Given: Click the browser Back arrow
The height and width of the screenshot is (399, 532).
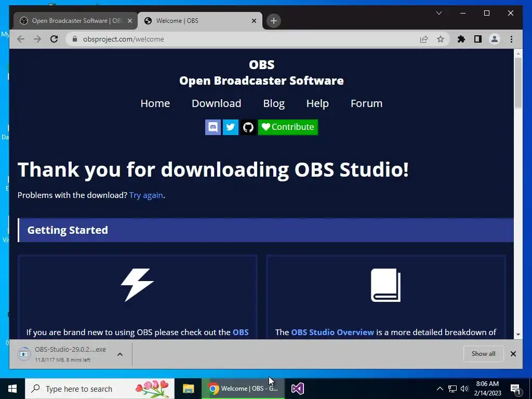Looking at the screenshot, I should coord(21,39).
